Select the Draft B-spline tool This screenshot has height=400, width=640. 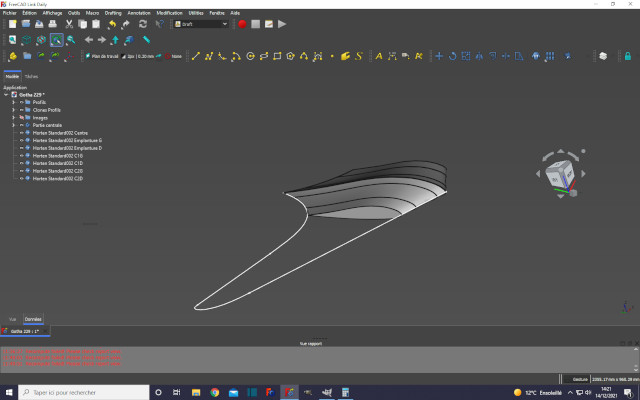pyautogui.click(x=304, y=56)
